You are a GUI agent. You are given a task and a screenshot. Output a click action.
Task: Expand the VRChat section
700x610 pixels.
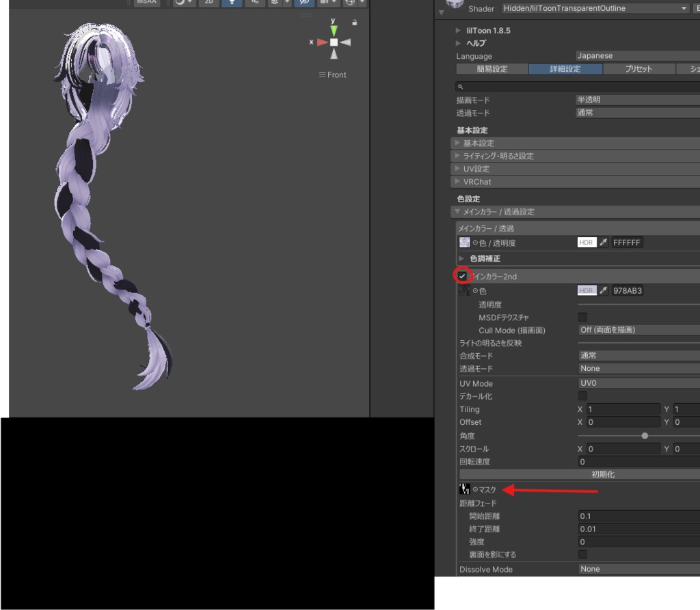point(576,182)
